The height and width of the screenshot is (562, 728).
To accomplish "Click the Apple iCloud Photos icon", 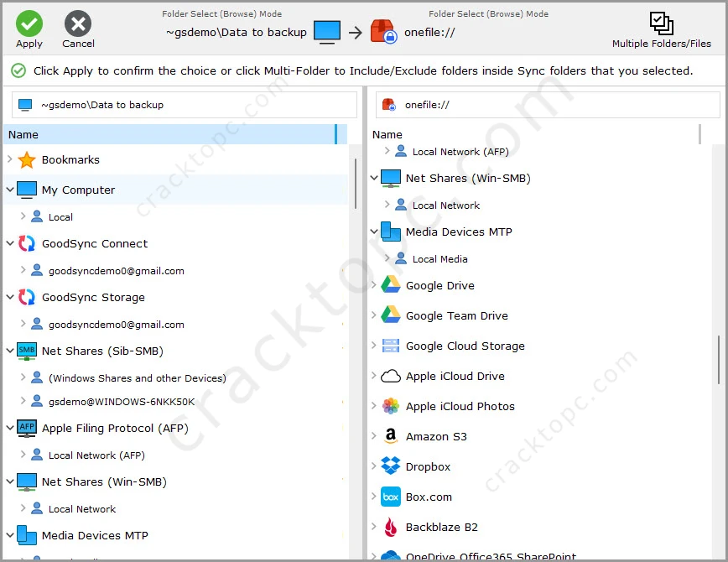I will pos(389,406).
